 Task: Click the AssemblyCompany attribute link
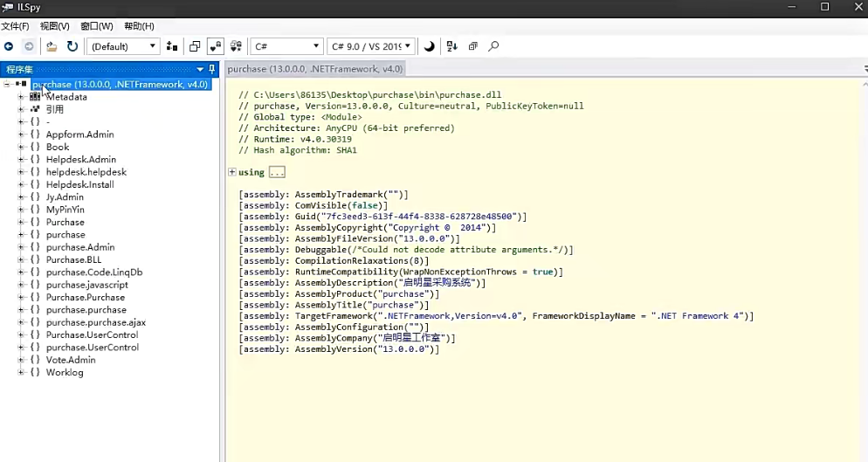point(334,338)
